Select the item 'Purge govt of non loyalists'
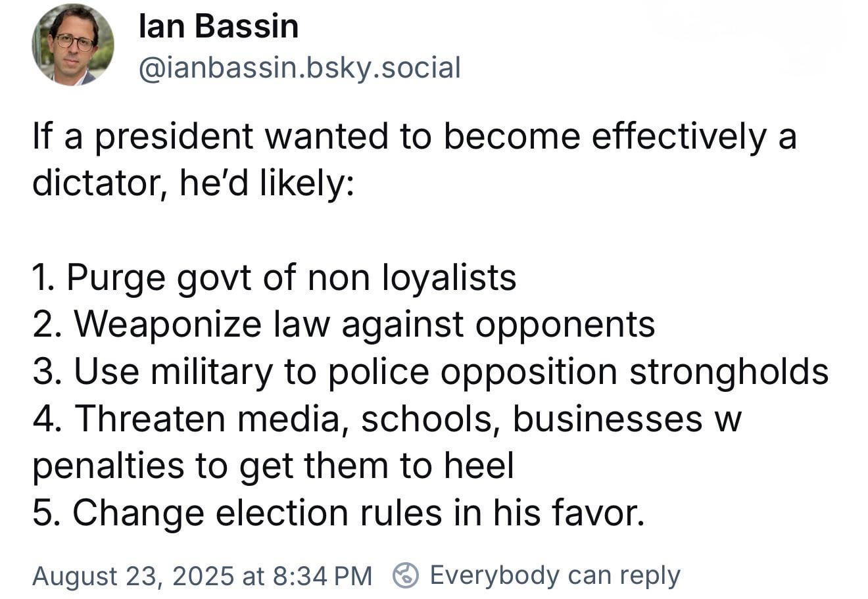This screenshot has height=599, width=868. click(274, 277)
